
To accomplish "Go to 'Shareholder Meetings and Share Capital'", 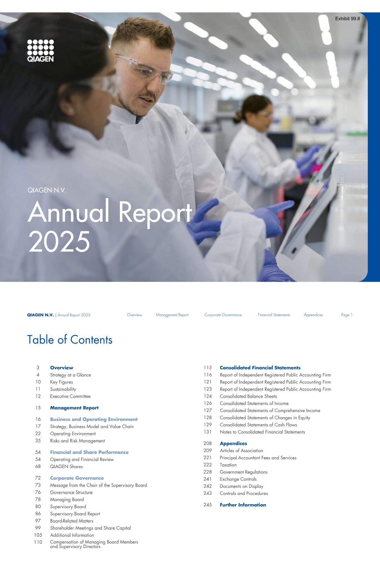I will point(90,528).
